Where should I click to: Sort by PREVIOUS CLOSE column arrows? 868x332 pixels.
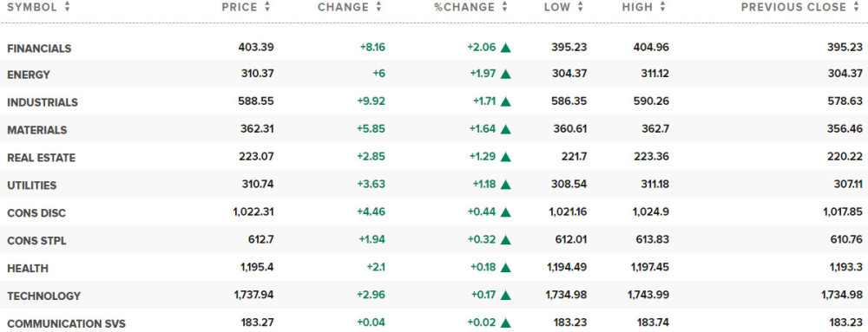tap(858, 7)
